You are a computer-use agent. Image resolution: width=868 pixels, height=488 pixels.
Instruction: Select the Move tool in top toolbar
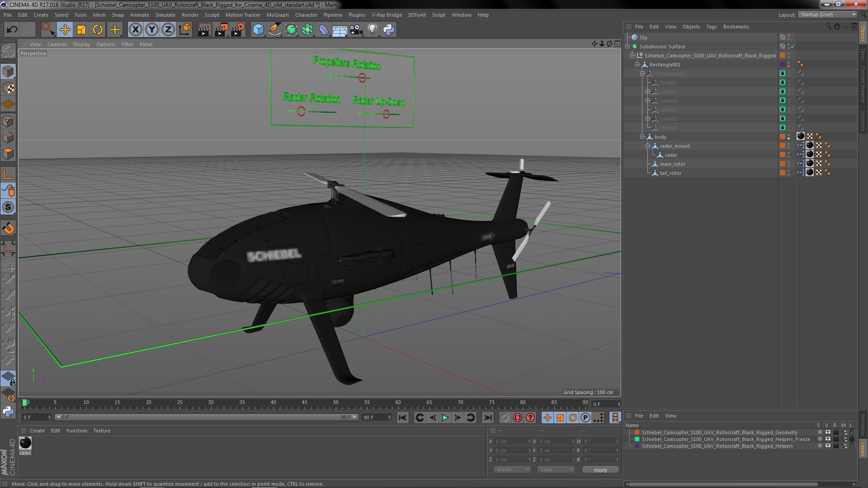pos(65,30)
